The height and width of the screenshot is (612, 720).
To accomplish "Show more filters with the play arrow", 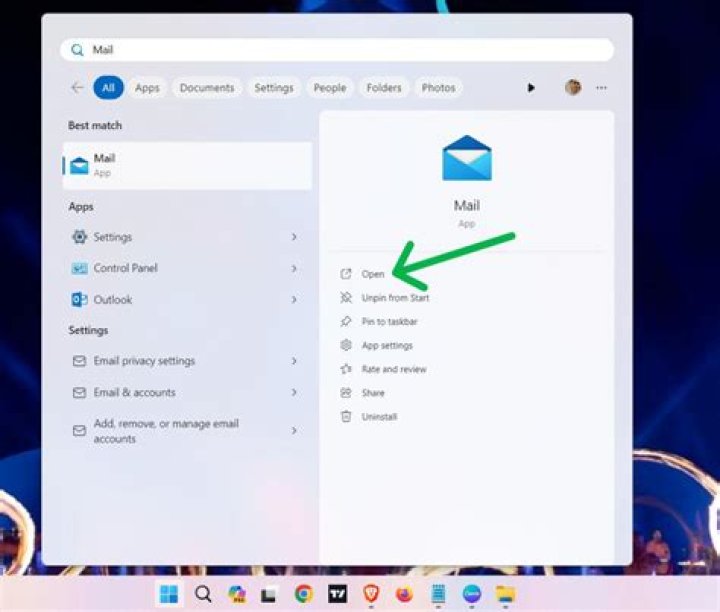I will point(531,88).
